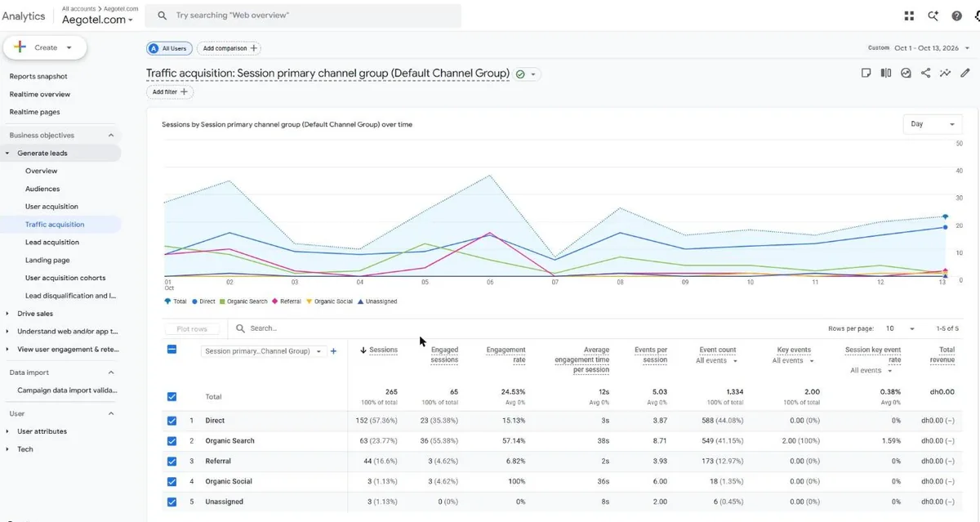Open the Session primary Channel Group dimension dropdown
Screen dimensions: 980x522
[263, 351]
